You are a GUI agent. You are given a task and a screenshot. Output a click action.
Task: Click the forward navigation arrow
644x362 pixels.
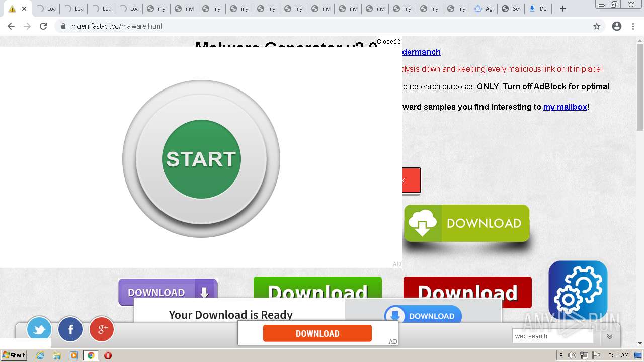(27, 26)
